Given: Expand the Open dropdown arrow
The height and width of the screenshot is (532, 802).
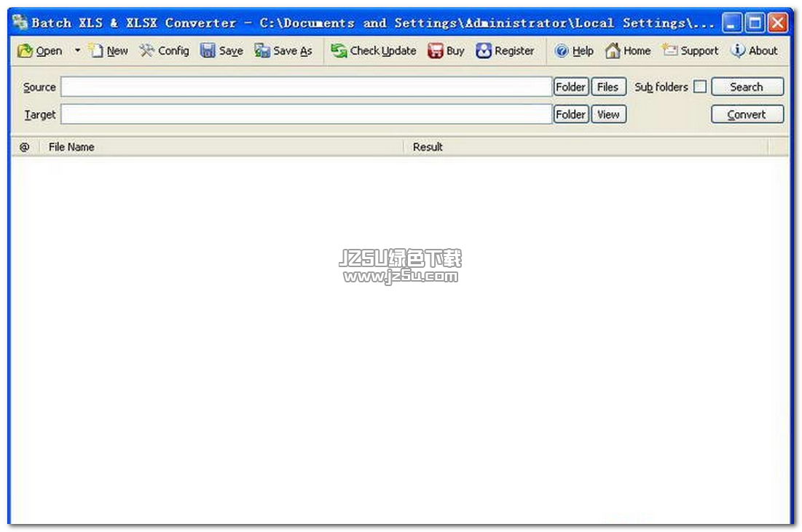Looking at the screenshot, I should tap(77, 51).
